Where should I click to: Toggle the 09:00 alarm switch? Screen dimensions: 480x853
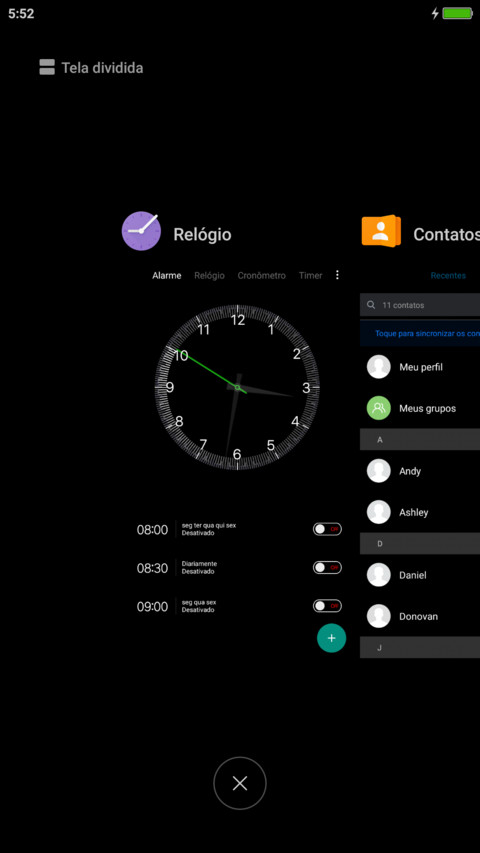(x=327, y=606)
